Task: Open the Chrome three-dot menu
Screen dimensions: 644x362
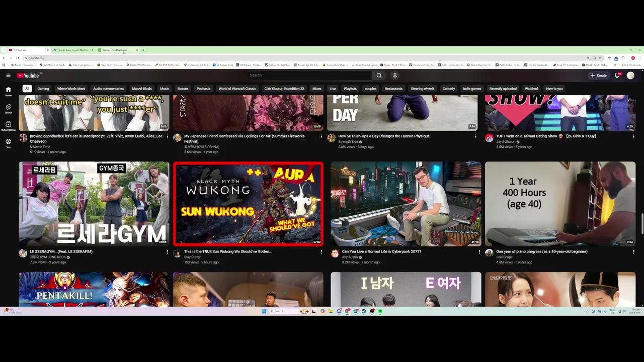Action: click(x=639, y=58)
